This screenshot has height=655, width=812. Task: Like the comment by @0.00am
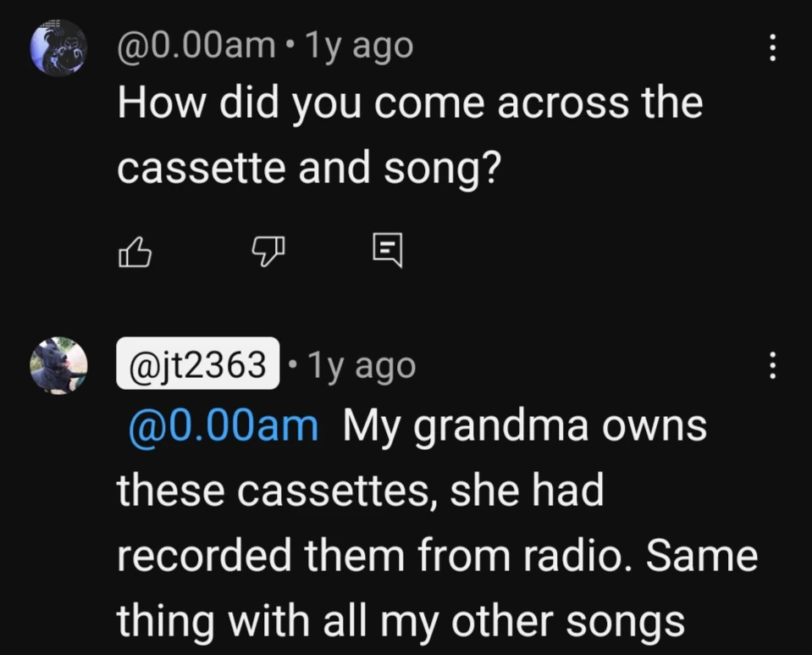(135, 252)
